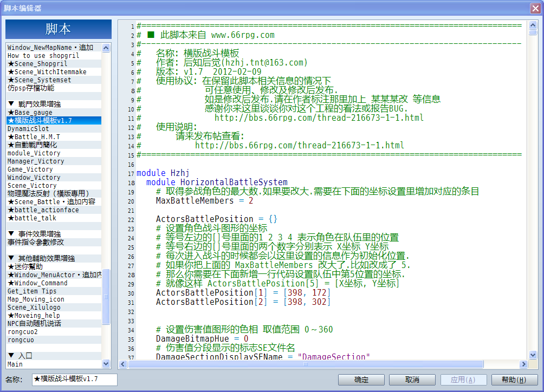
Task: Select the NPC自动随机说话 script
Action: (x=54, y=324)
